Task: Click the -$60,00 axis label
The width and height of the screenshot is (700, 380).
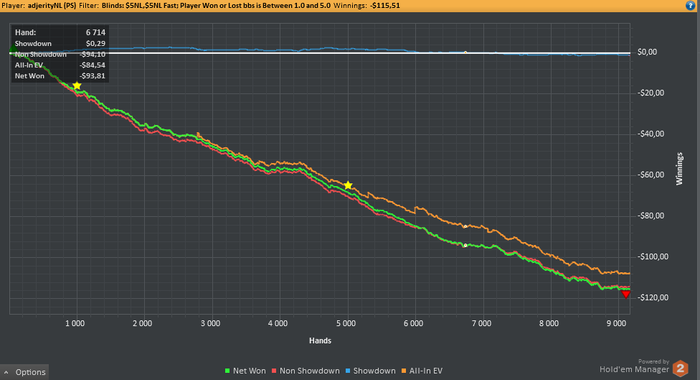Action: coord(651,175)
